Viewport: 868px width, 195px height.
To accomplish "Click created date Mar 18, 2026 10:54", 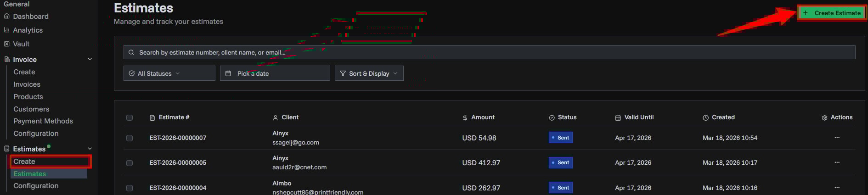I will click(x=730, y=138).
